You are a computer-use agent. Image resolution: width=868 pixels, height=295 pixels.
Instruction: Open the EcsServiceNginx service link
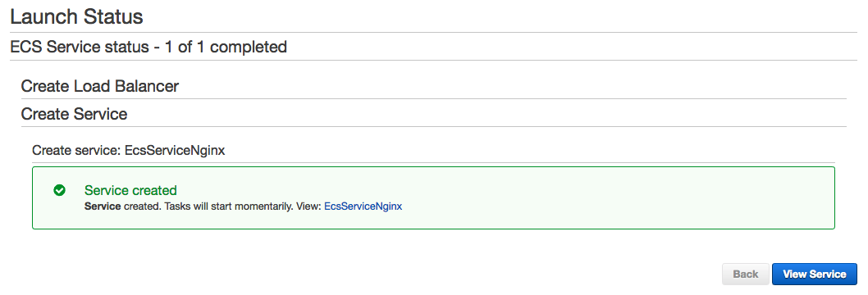tap(363, 206)
